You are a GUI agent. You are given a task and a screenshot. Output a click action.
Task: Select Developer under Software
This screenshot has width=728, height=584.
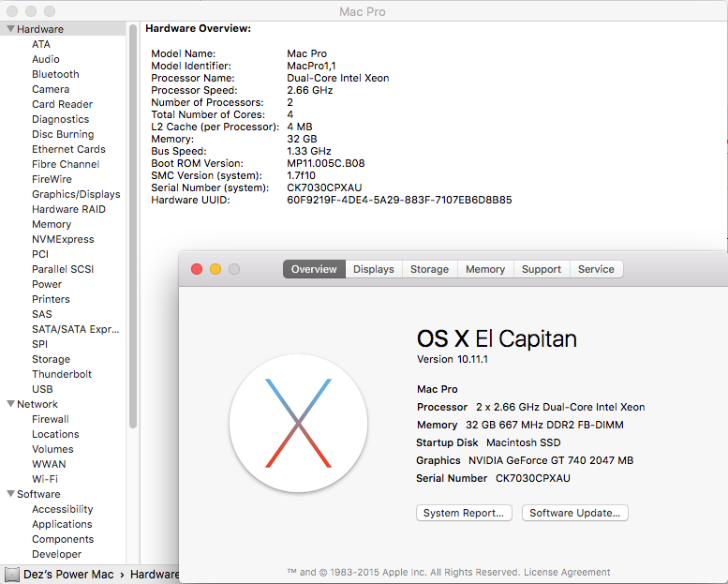[x=56, y=554]
